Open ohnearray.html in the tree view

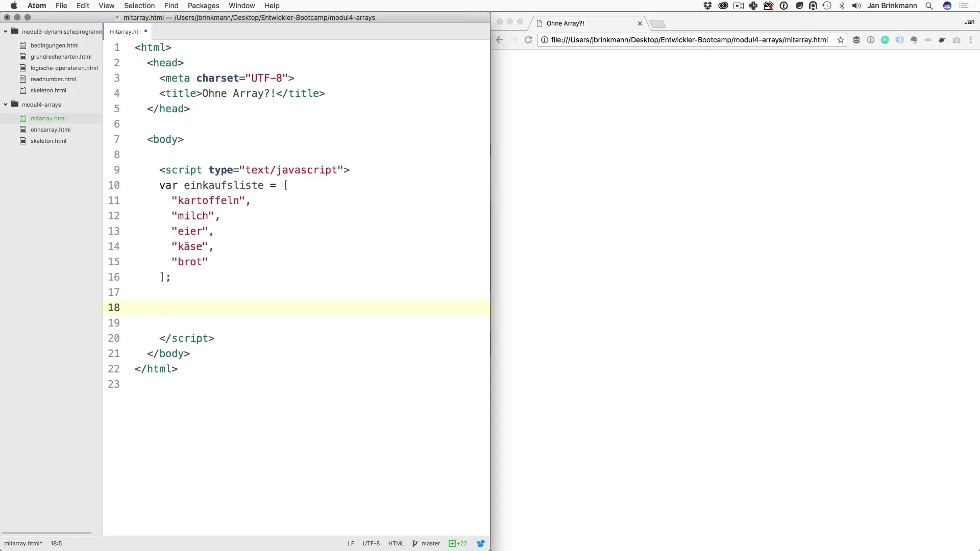50,130
